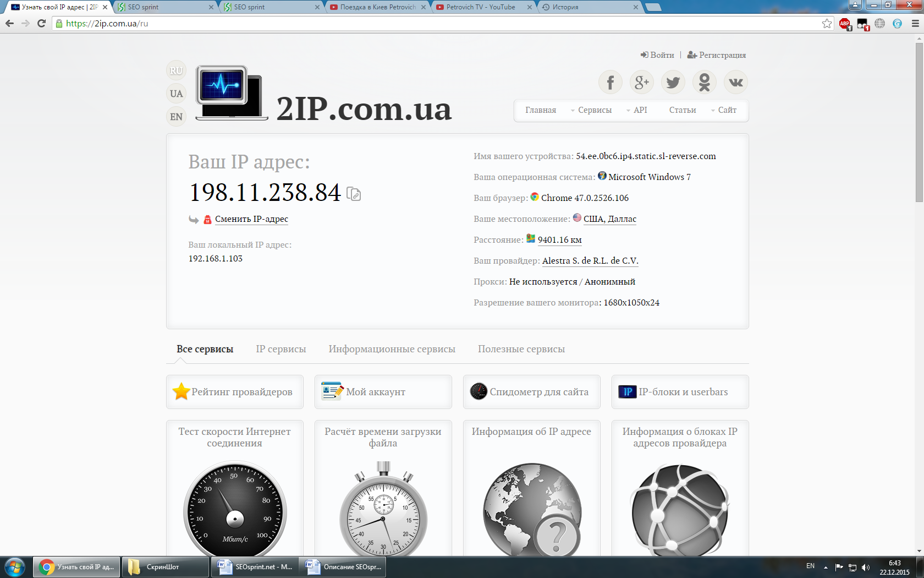Click the Регистрация link
Image resolution: width=924 pixels, height=578 pixels.
tap(717, 55)
